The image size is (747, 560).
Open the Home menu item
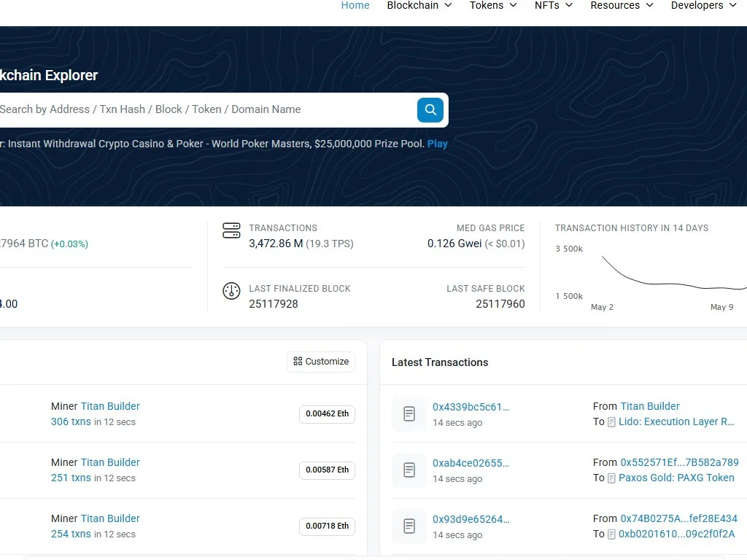(355, 5)
